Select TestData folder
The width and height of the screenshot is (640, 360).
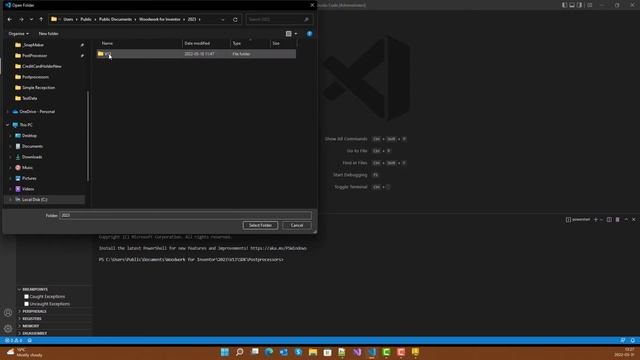(29, 98)
